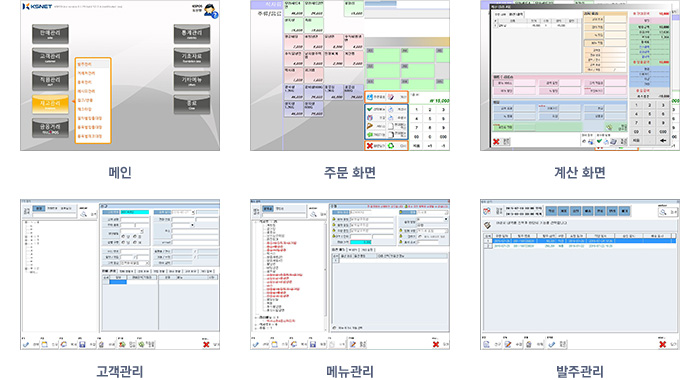The height and width of the screenshot is (380, 700).
Task: Tap keypad 5 in 주문 화면
Action: click(x=430, y=118)
